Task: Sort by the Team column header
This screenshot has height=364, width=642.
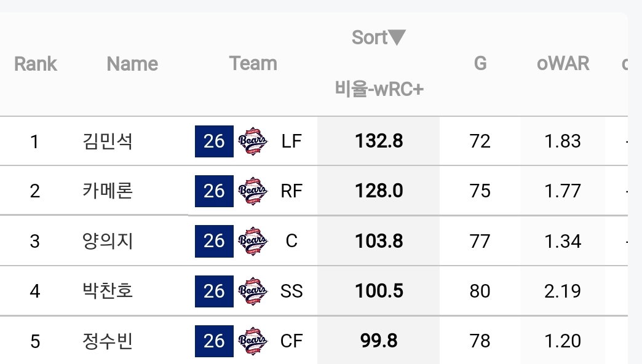Action: 253,63
